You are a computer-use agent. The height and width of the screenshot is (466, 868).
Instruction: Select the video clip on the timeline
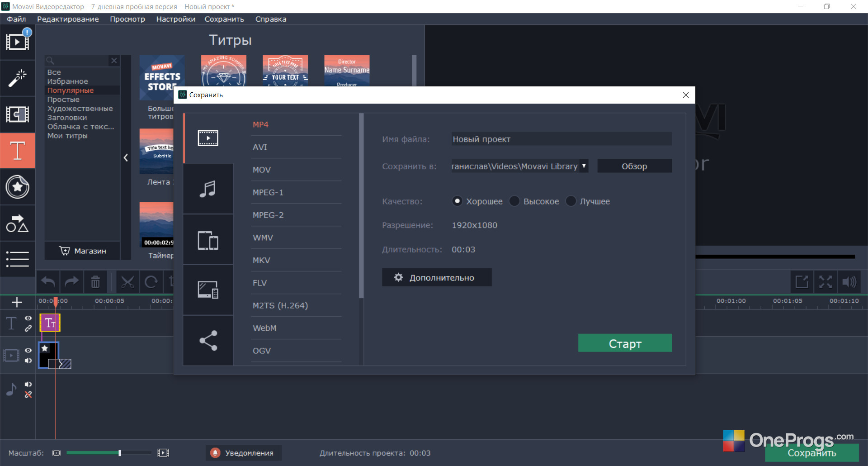[x=48, y=355]
